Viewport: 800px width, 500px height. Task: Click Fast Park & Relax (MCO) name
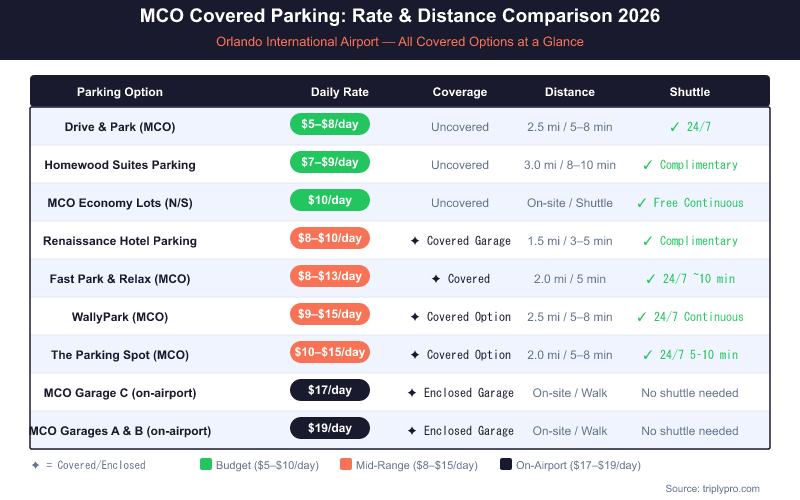(x=120, y=279)
